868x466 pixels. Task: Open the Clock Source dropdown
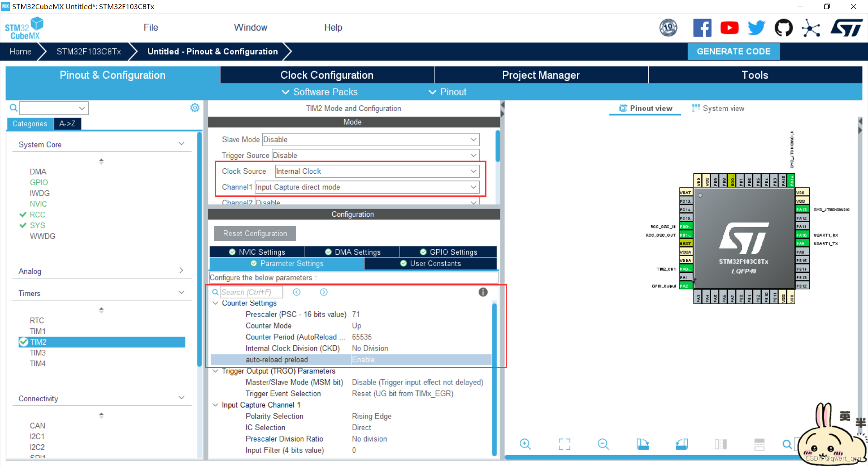pos(377,171)
